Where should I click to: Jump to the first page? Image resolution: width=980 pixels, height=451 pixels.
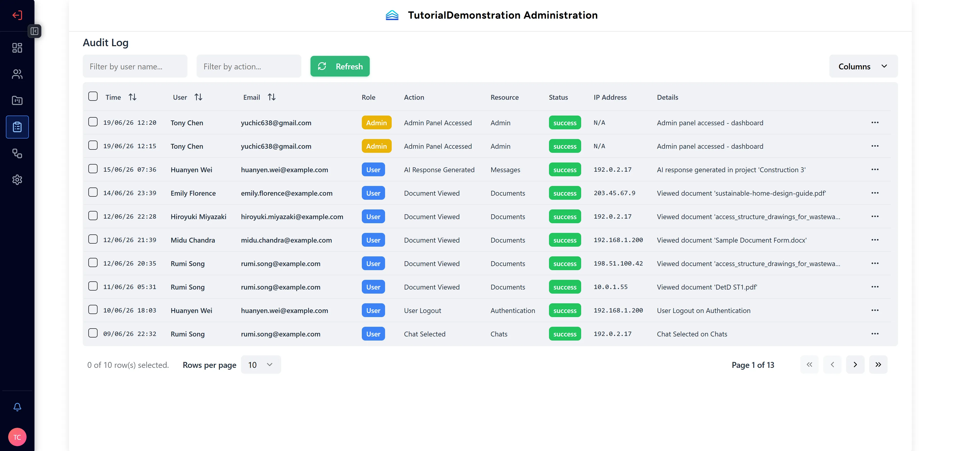(809, 365)
